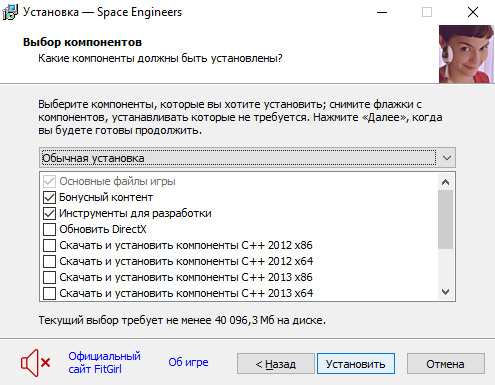The height and width of the screenshot is (385, 495).
Task: Open the Об игре link
Action: tap(188, 362)
